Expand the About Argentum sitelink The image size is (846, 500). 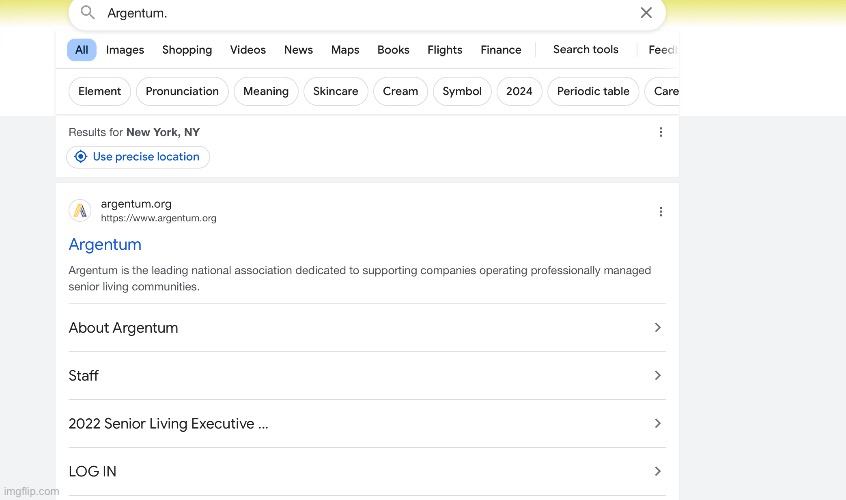coord(657,328)
